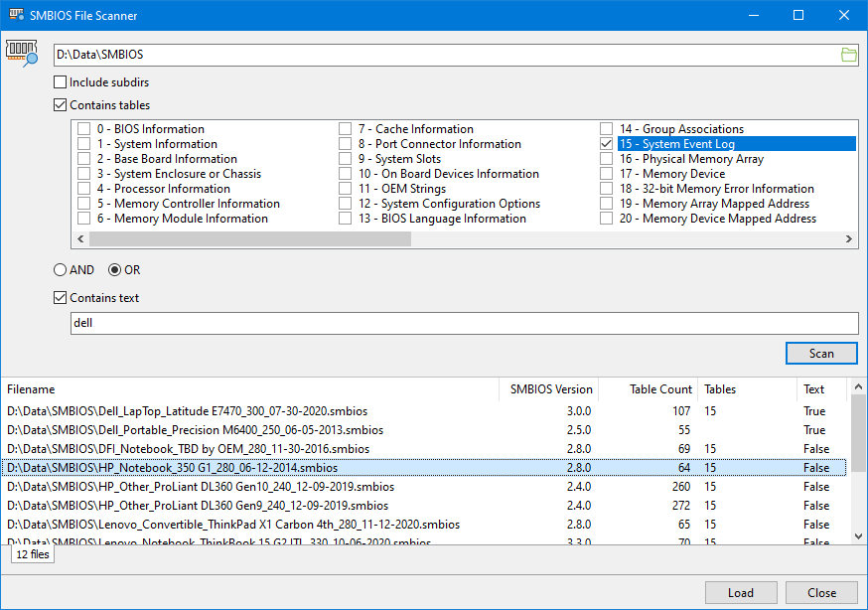Screen dimensions: 868x610
Task: Click table count 272 cell
Action: pos(681,506)
